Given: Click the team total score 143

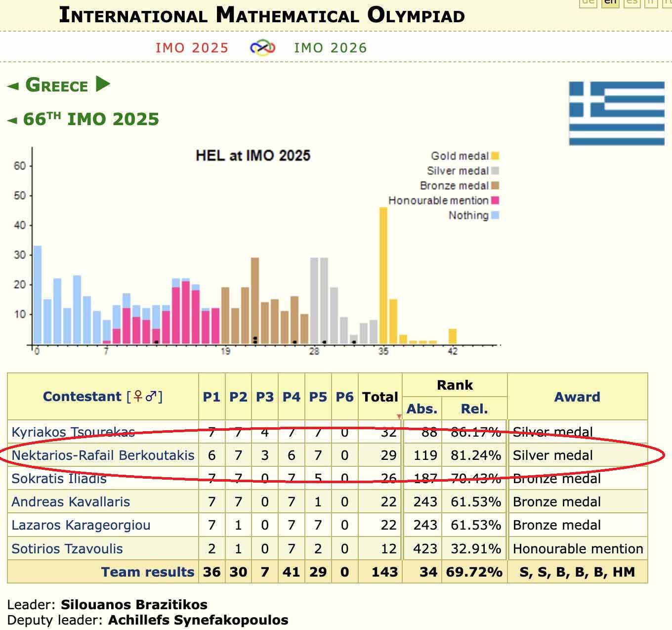Looking at the screenshot, I should click(384, 572).
